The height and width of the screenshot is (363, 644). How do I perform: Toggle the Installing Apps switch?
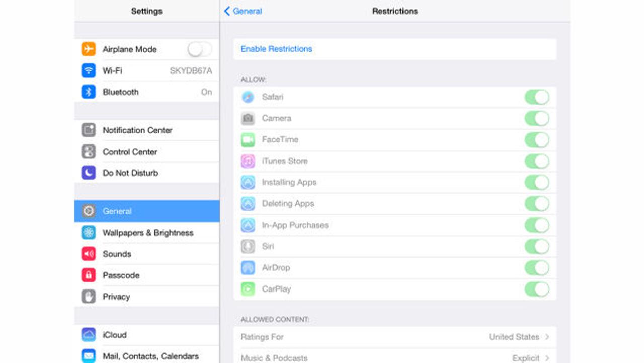click(537, 182)
